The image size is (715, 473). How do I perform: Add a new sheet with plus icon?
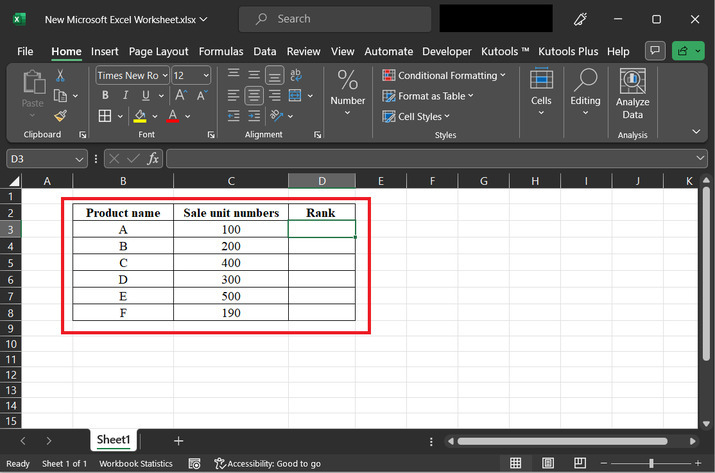click(178, 440)
